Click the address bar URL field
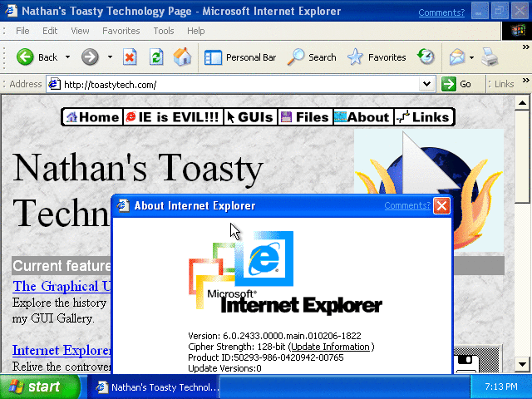The image size is (532, 399). (241, 84)
